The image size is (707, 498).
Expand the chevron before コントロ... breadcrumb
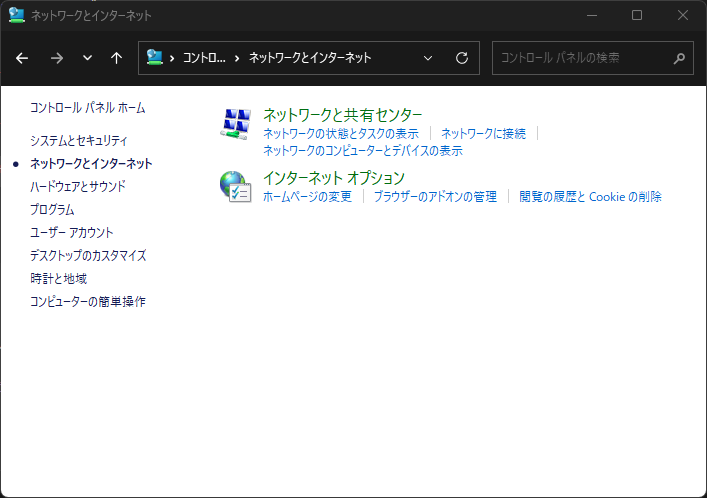coord(172,58)
